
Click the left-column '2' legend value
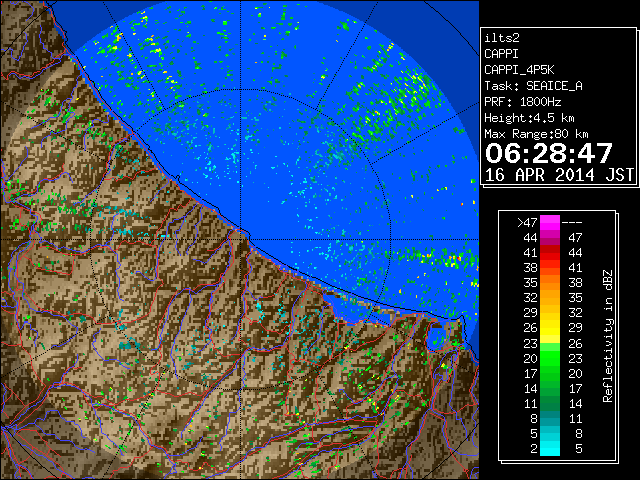point(534,449)
